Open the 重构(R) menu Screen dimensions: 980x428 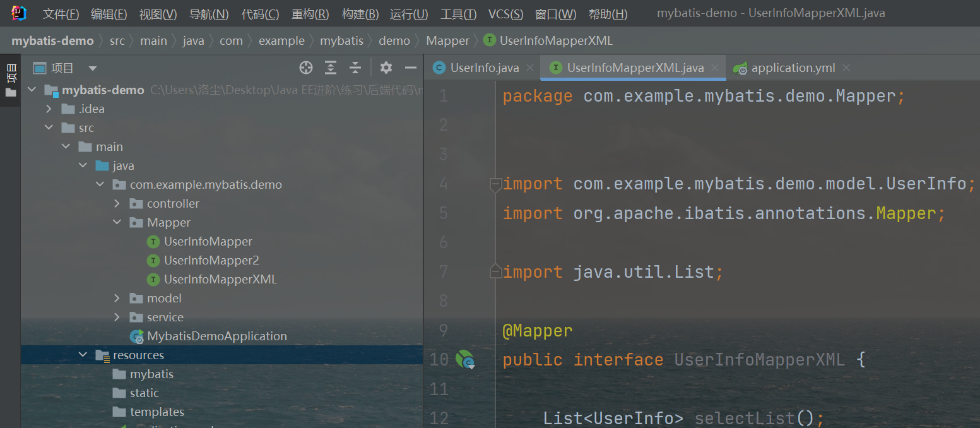tap(310, 14)
